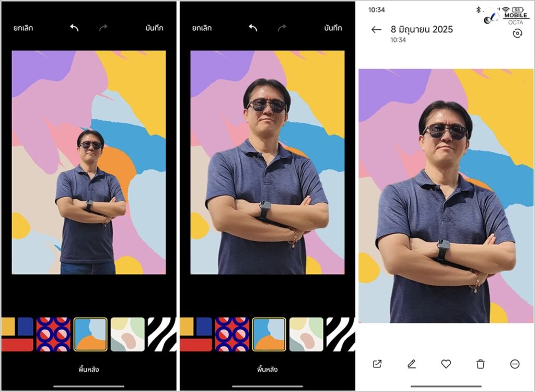Go back using the arrow beside the date
535x392 pixels.
tap(376, 30)
